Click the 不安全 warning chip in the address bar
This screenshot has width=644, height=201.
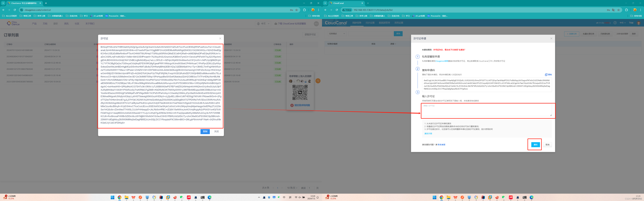pos(347,10)
